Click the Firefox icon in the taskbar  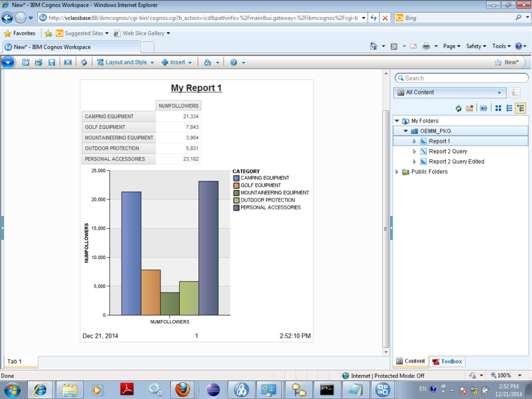[x=182, y=389]
